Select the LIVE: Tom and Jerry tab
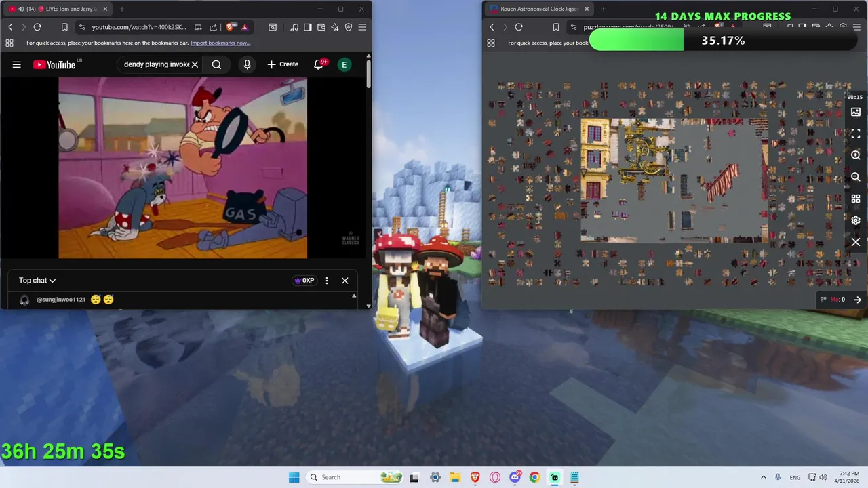Viewport: 868px width, 488px height. [x=58, y=9]
